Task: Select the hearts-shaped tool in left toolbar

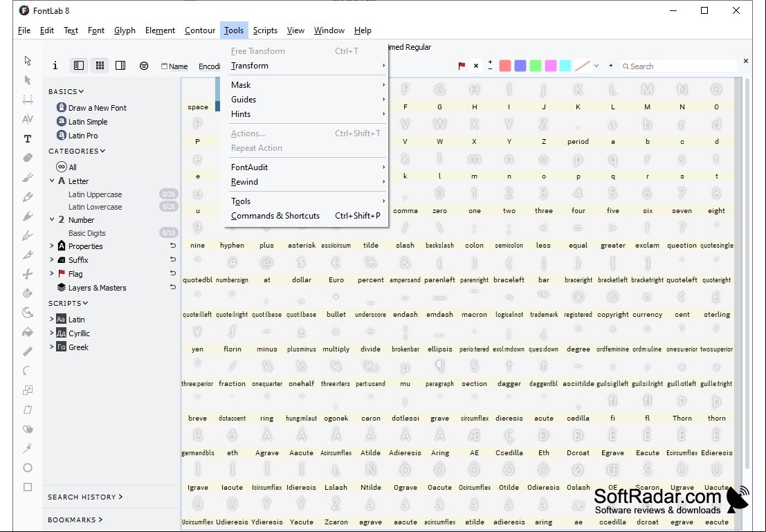Action: pos(28,429)
